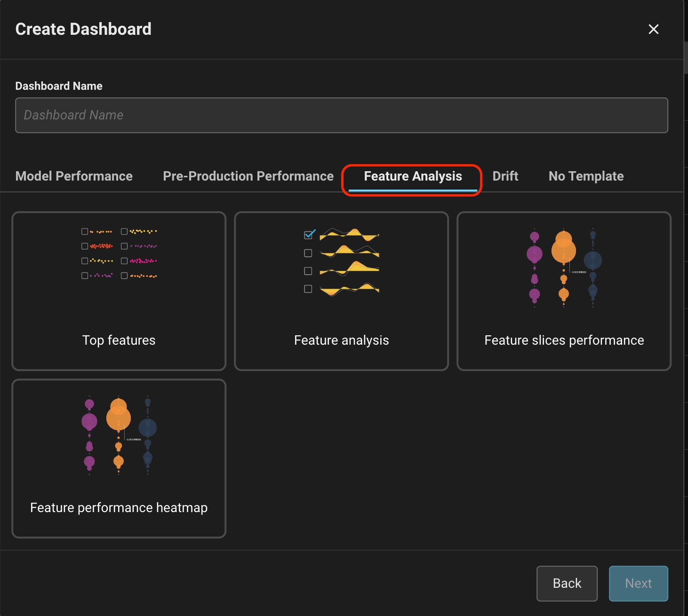Click the Dashboard Name input field
688x616 pixels.
click(342, 115)
